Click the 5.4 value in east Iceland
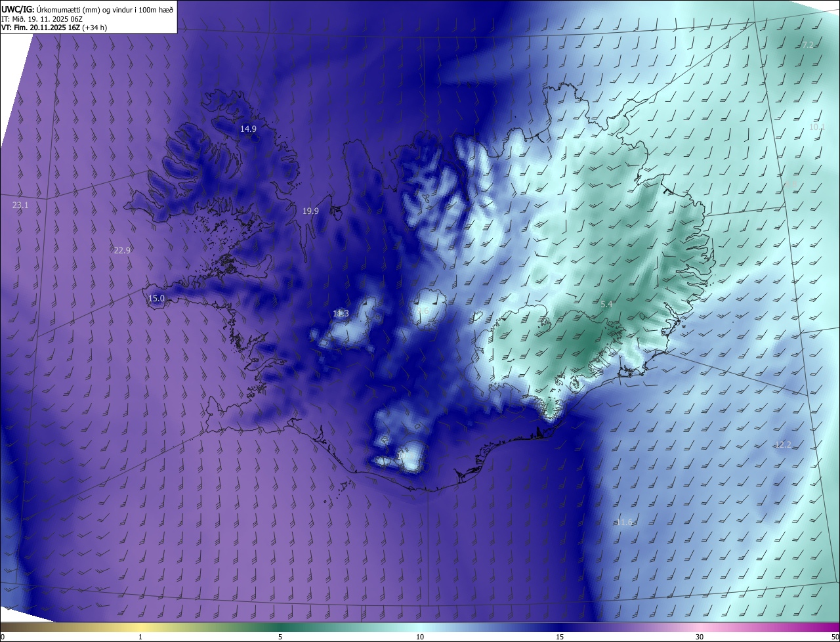 pyautogui.click(x=606, y=304)
